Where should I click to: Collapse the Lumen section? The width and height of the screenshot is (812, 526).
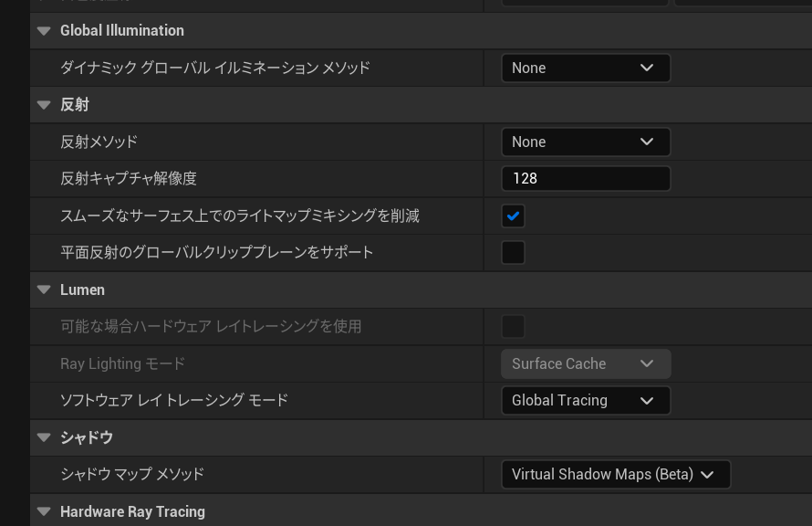click(x=44, y=289)
